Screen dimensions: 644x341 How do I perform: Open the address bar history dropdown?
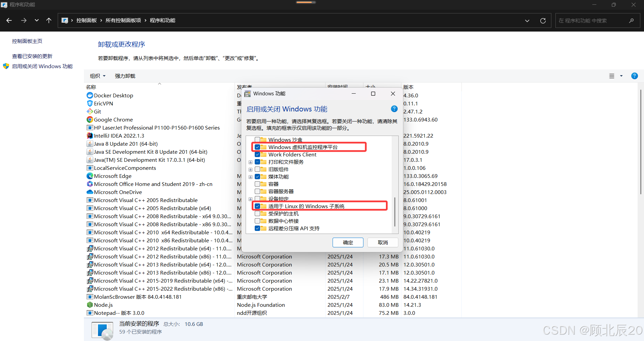point(527,20)
